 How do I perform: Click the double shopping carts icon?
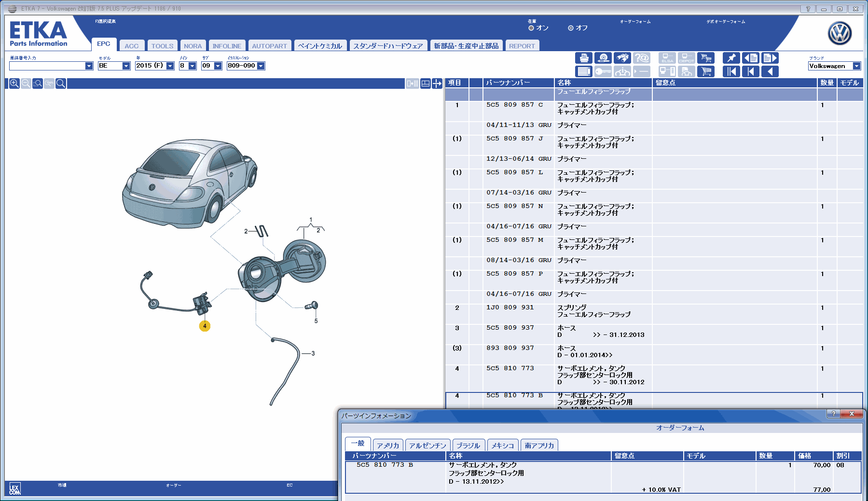(706, 58)
